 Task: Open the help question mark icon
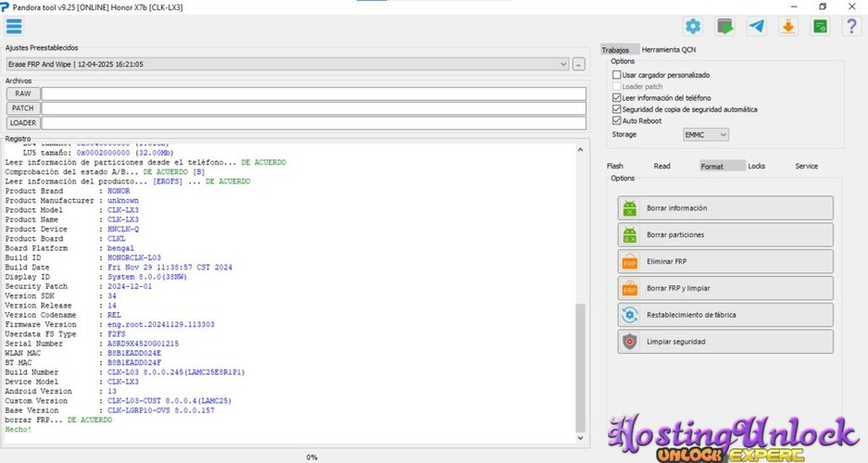point(852,26)
